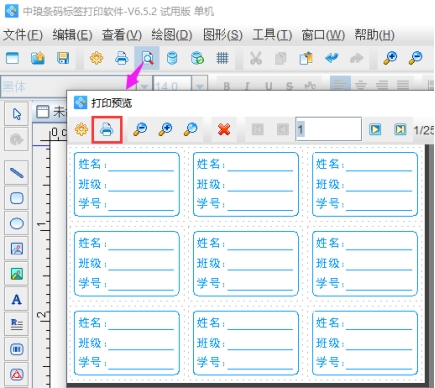This screenshot has width=435, height=388.
Task: Click the document tab beginning with 未
Action: pyautogui.click(x=51, y=112)
